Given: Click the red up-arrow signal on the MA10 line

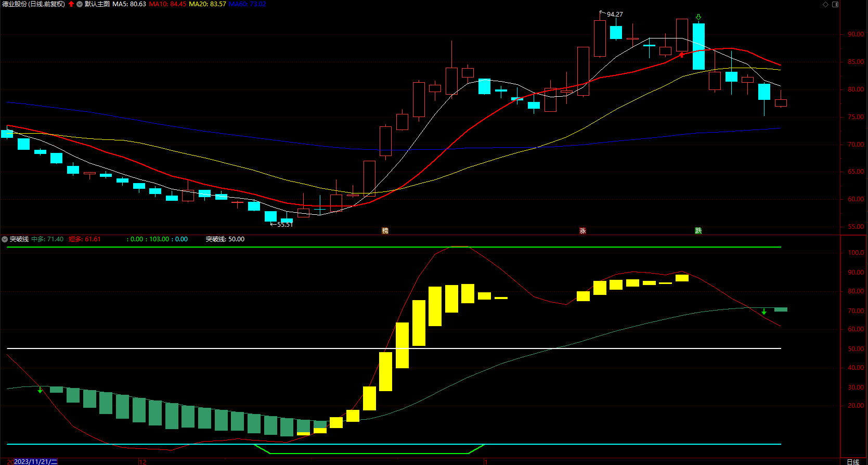Looking at the screenshot, I should 681,55.
